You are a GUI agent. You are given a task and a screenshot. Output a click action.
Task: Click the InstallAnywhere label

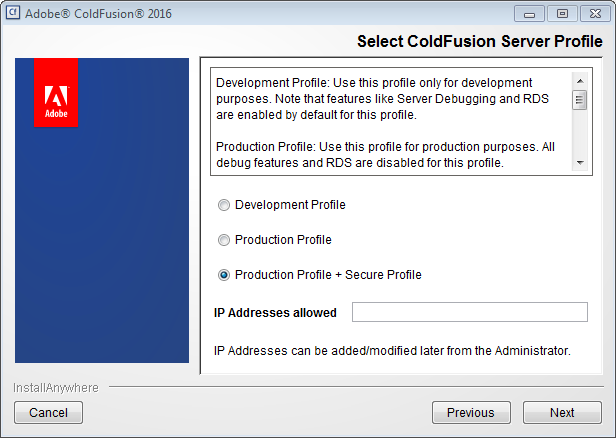[x=56, y=386]
